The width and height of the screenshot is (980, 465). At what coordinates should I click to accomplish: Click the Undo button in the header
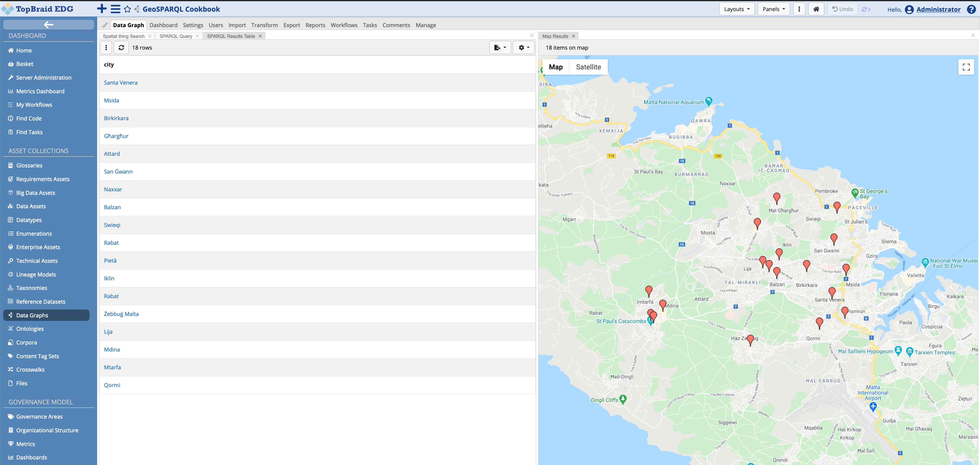click(842, 9)
